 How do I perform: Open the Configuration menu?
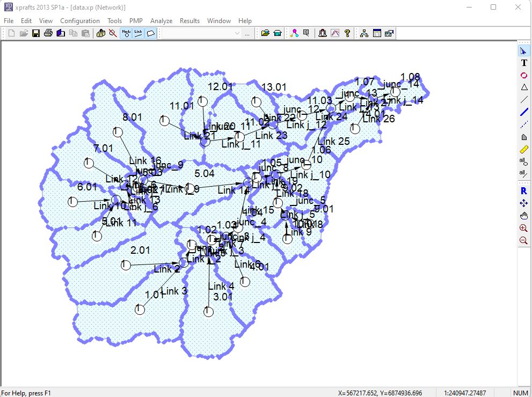coord(80,21)
